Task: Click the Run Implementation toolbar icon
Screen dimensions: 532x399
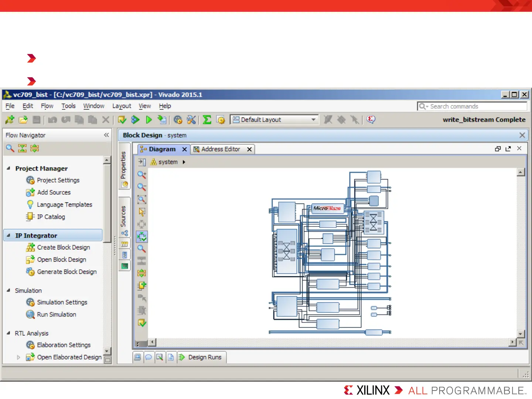Action: [135, 120]
